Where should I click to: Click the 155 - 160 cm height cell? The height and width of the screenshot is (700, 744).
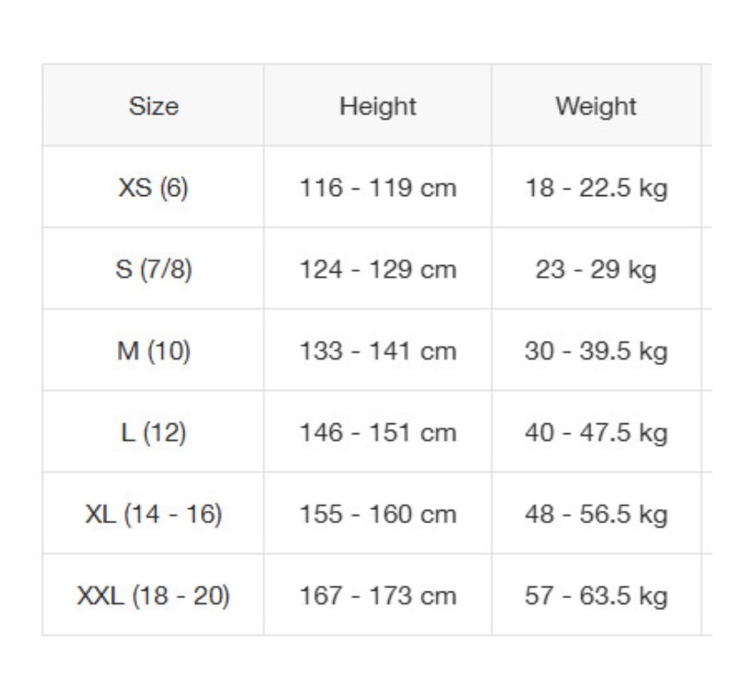point(378,514)
